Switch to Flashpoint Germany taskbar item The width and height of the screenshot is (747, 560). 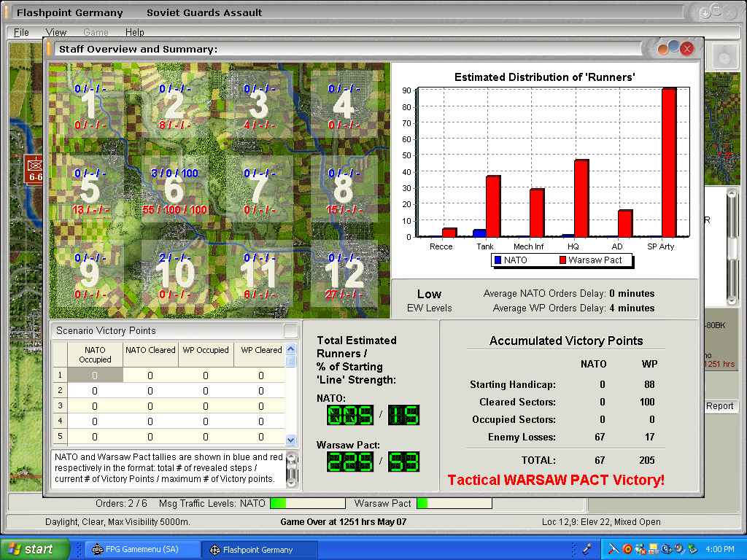point(260,550)
